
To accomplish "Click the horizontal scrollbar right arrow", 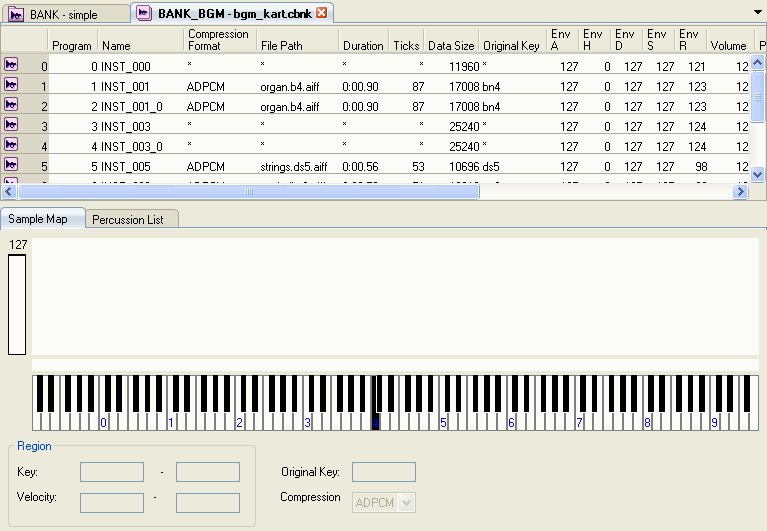I will (x=741, y=191).
